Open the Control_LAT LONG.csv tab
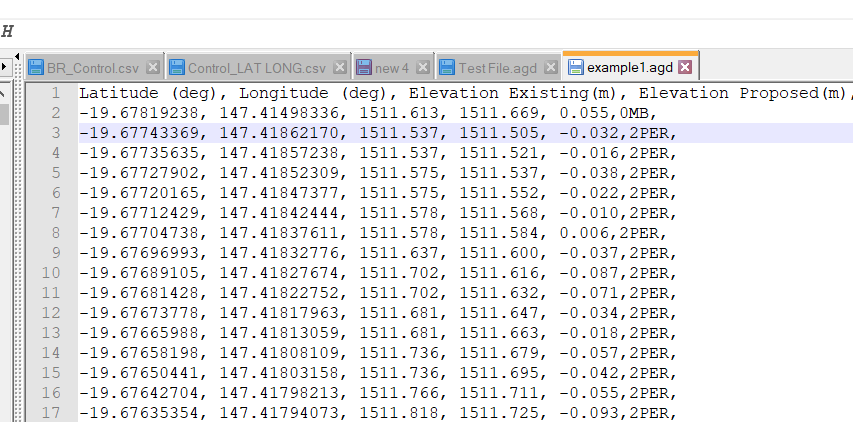Viewport: 853px width, 422px height. 256,68
